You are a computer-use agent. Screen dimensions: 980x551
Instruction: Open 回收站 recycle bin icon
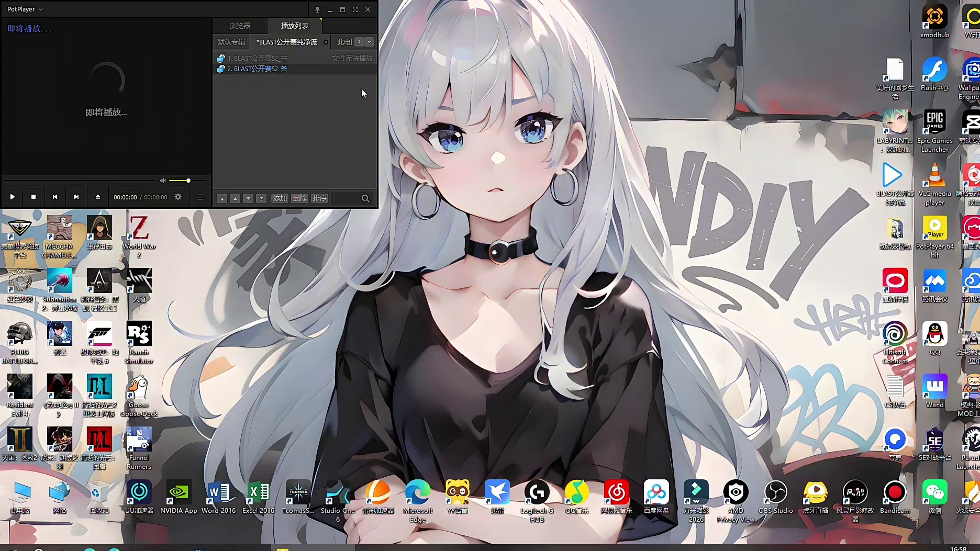[99, 497]
